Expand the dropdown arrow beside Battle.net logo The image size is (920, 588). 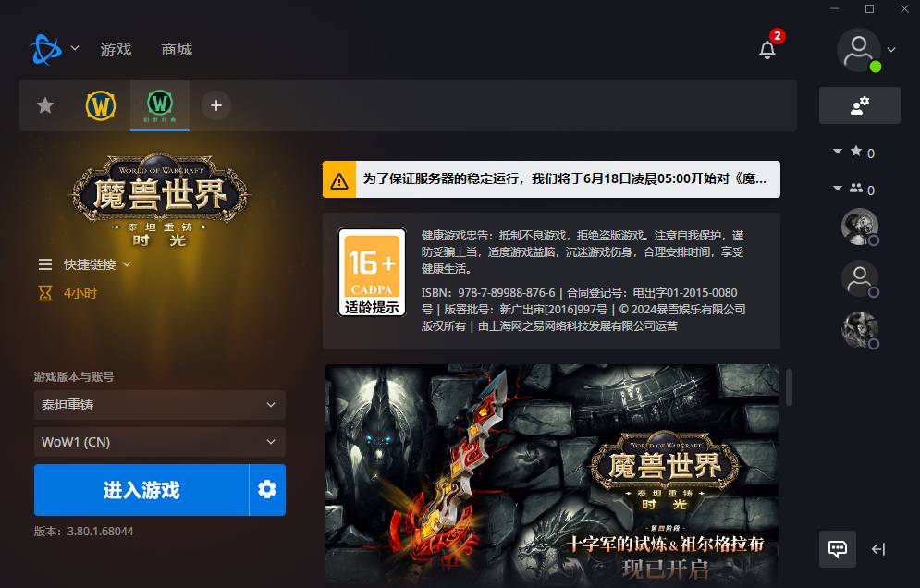click(75, 48)
